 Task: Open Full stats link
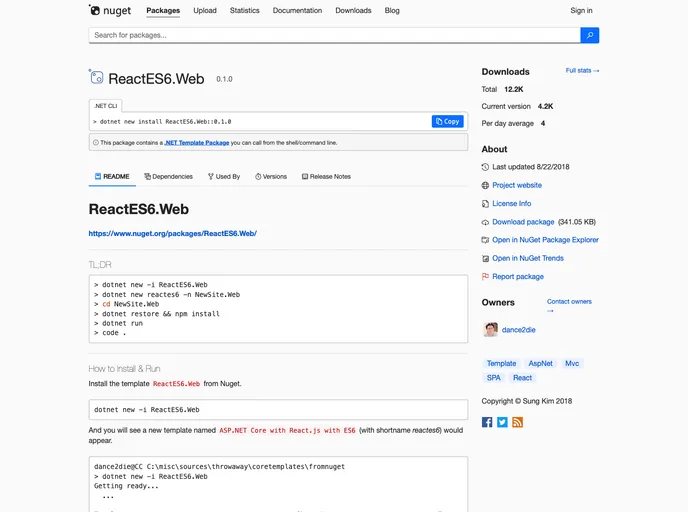point(582,71)
